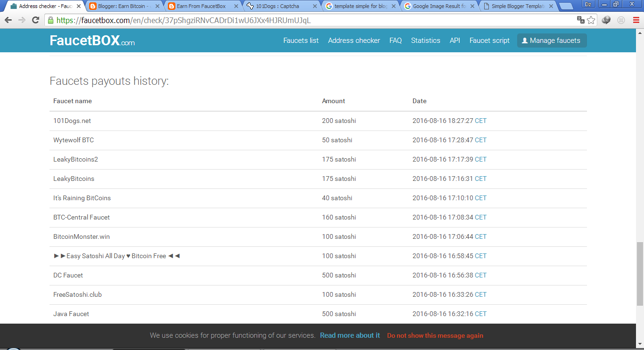Switch to Google Image Result tab
The width and height of the screenshot is (644, 350).
coord(439,6)
